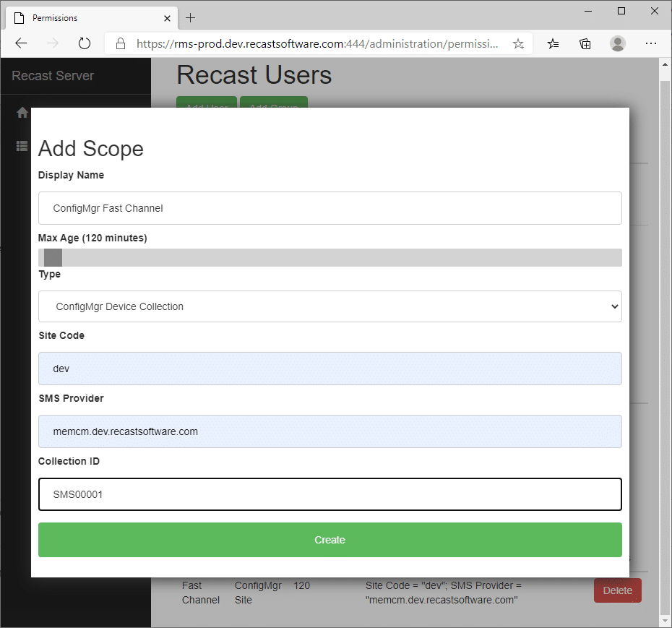
Task: Open browser settings ellipsis menu
Action: tap(651, 43)
